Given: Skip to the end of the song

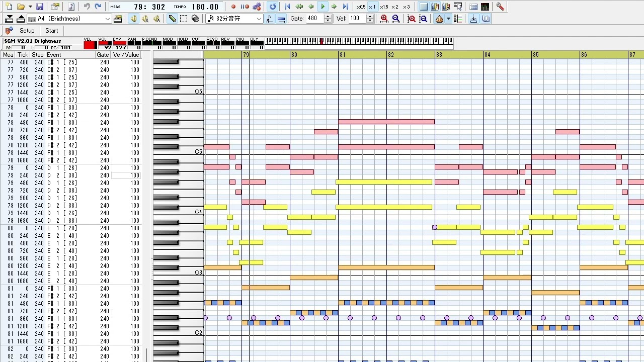Looking at the screenshot, I should (x=346, y=7).
